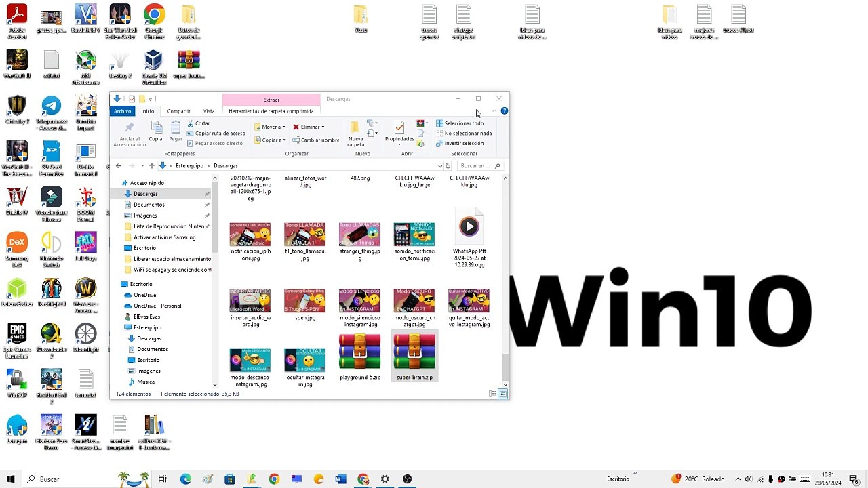The height and width of the screenshot is (488, 868).
Task: Open the Eliminar dropdown
Action: click(309, 127)
